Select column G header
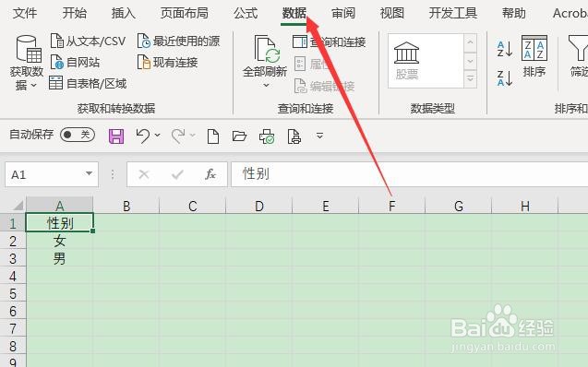Viewport: 588px width, 367px height. click(x=458, y=206)
